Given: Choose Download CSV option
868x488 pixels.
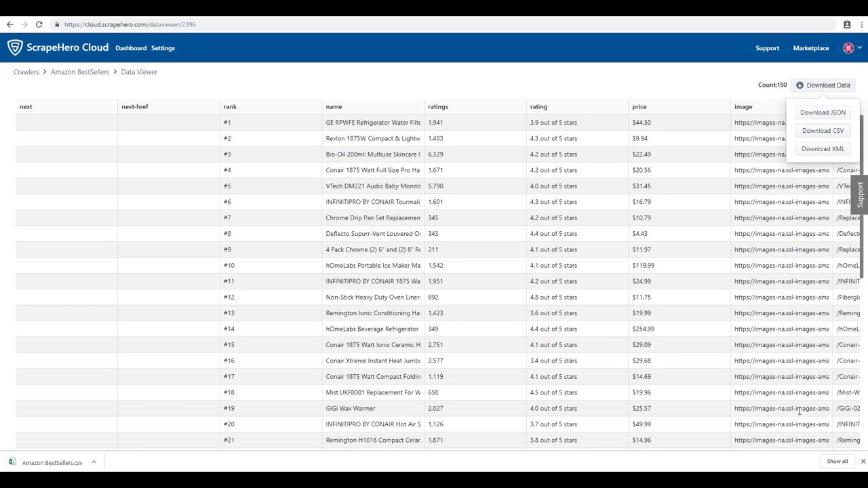Looking at the screenshot, I should point(823,131).
